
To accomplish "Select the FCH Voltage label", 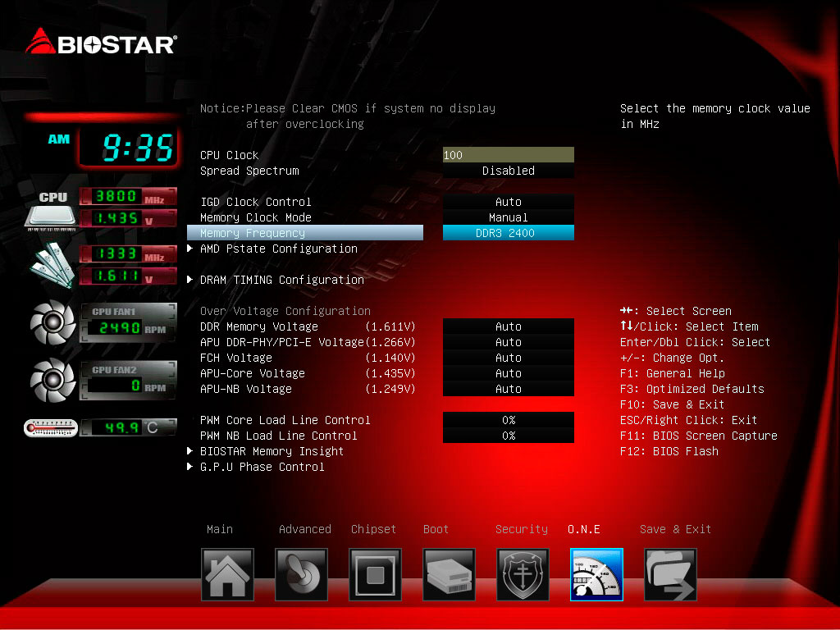I will coord(235,358).
